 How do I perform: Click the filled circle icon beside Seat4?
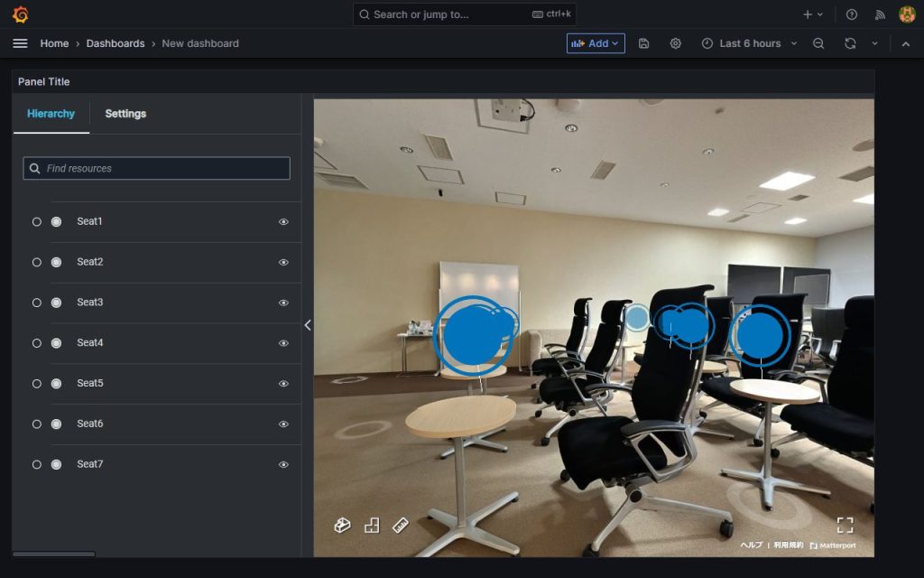(56, 343)
